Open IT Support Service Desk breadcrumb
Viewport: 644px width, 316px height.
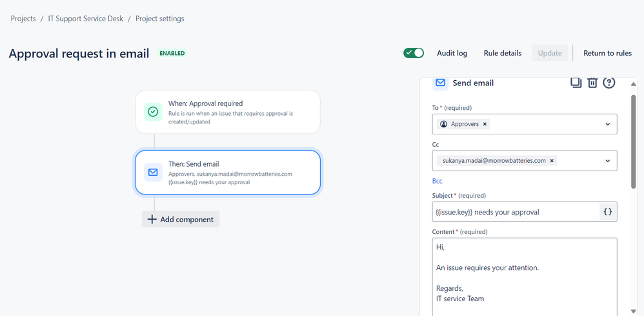(85, 19)
